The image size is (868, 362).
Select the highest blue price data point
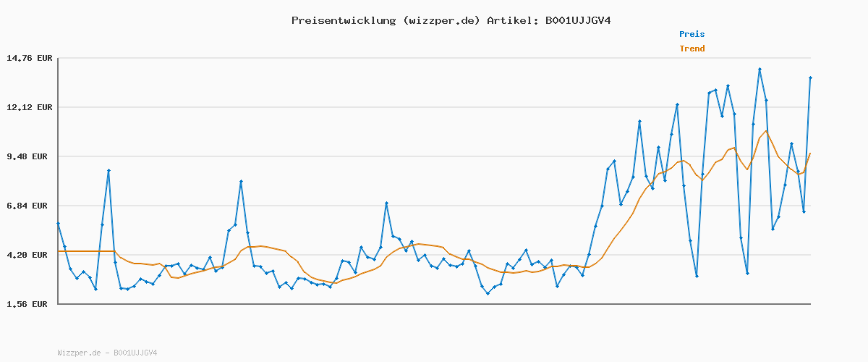coord(759,70)
